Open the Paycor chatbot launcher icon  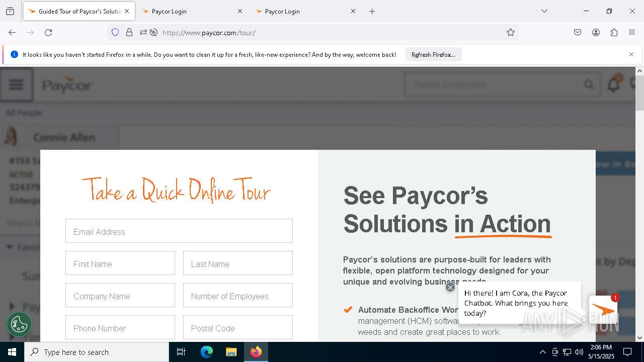[603, 310]
